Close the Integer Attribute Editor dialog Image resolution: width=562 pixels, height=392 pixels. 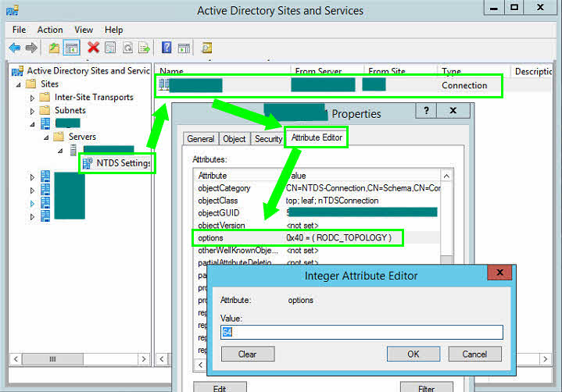coord(499,273)
